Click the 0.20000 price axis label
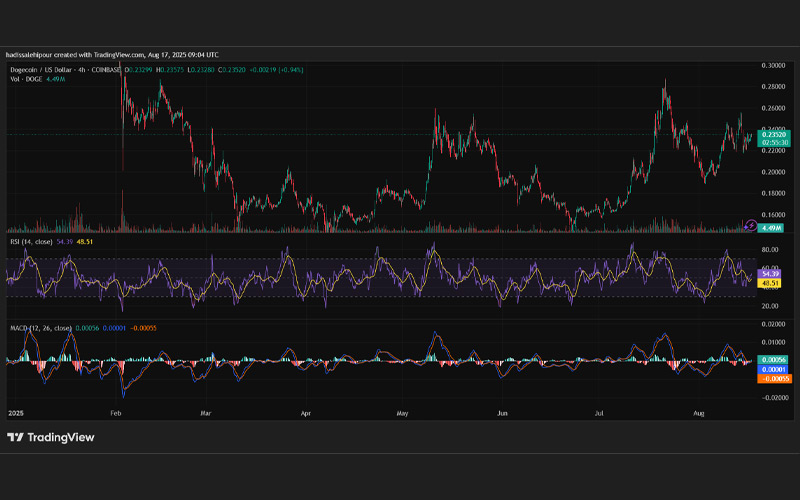 773,172
